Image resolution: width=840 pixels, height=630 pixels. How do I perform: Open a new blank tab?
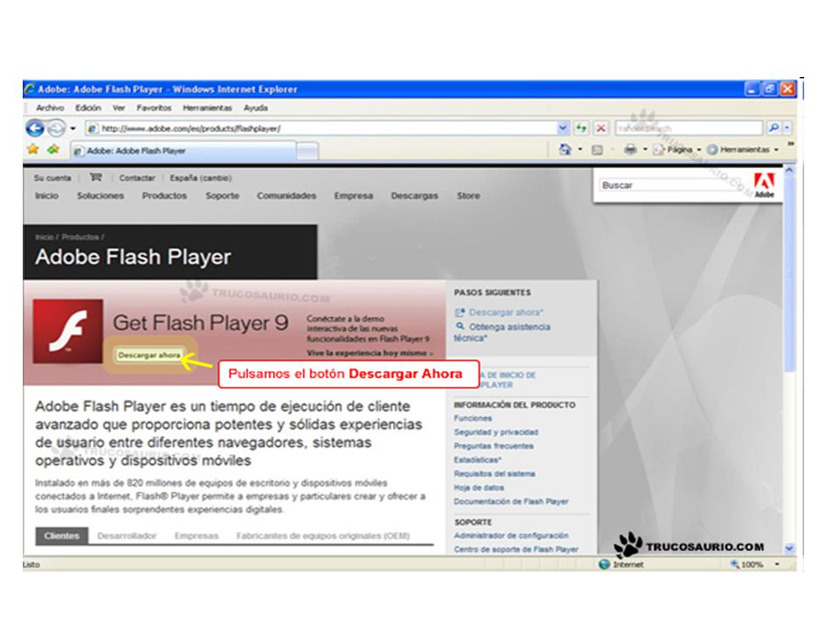pyautogui.click(x=307, y=151)
